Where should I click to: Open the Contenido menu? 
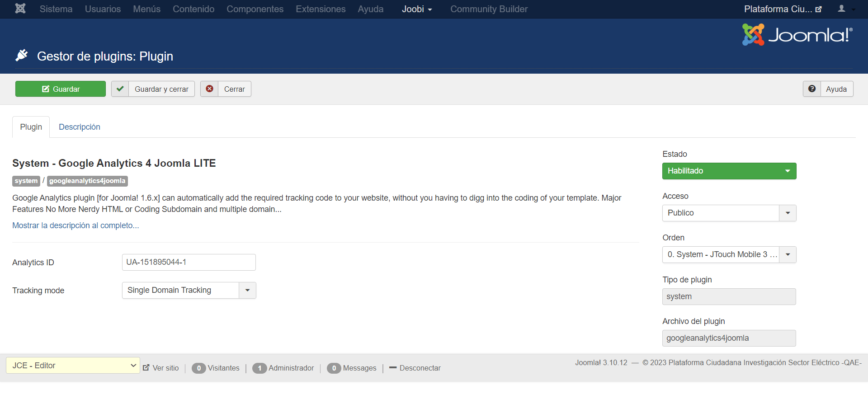[193, 9]
